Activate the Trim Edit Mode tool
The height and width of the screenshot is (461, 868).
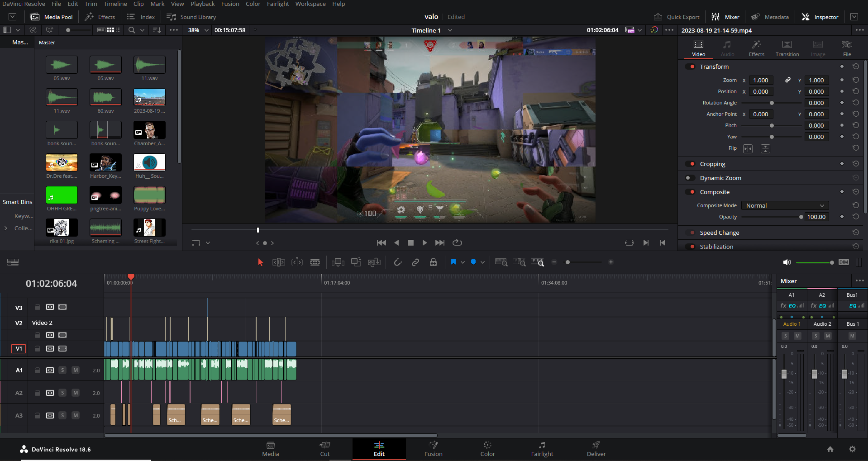point(278,262)
